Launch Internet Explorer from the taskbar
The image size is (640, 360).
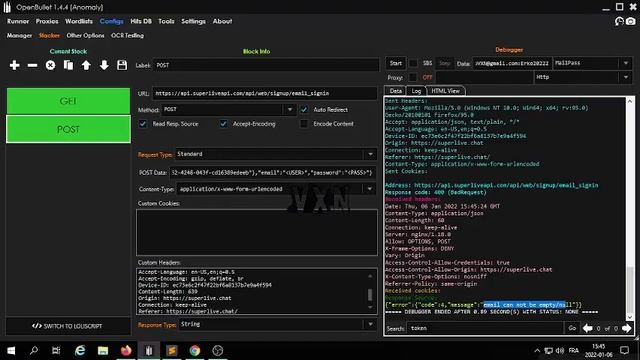pos(80,351)
